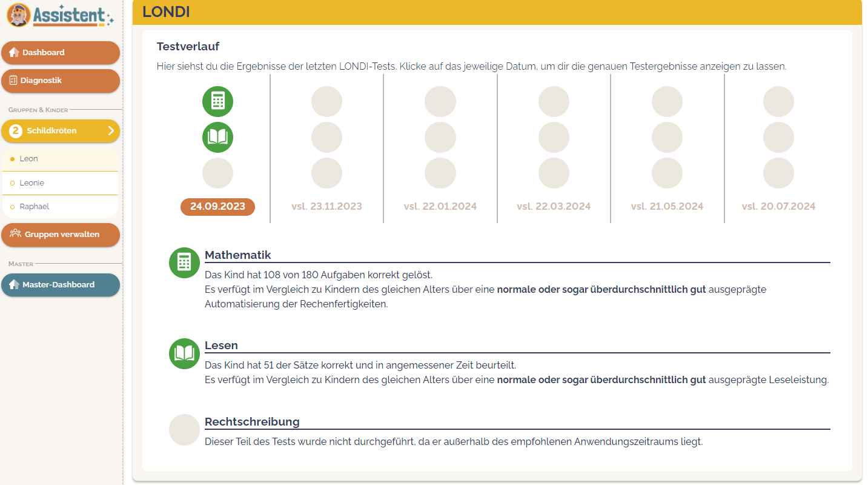Open the Dashboard page

[x=61, y=53]
